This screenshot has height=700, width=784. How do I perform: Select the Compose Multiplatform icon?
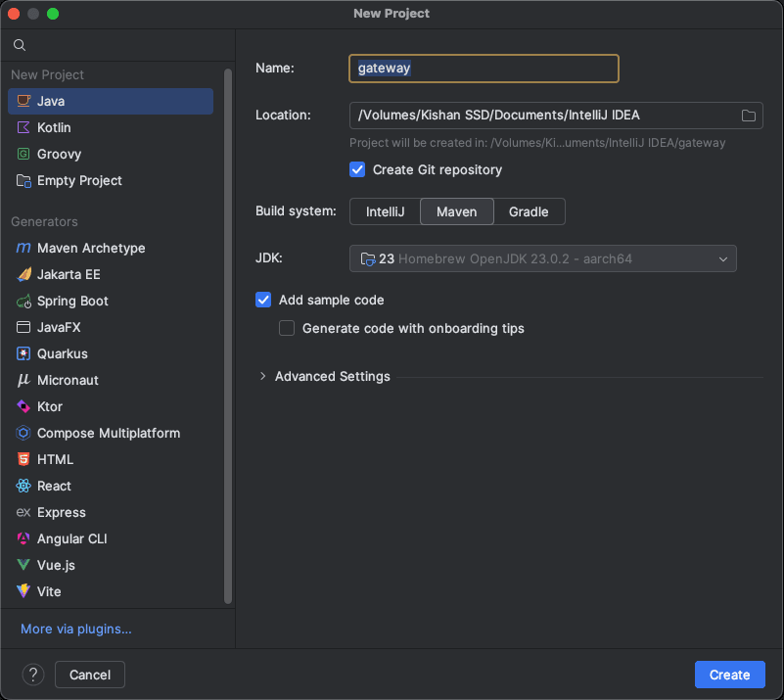click(x=23, y=433)
